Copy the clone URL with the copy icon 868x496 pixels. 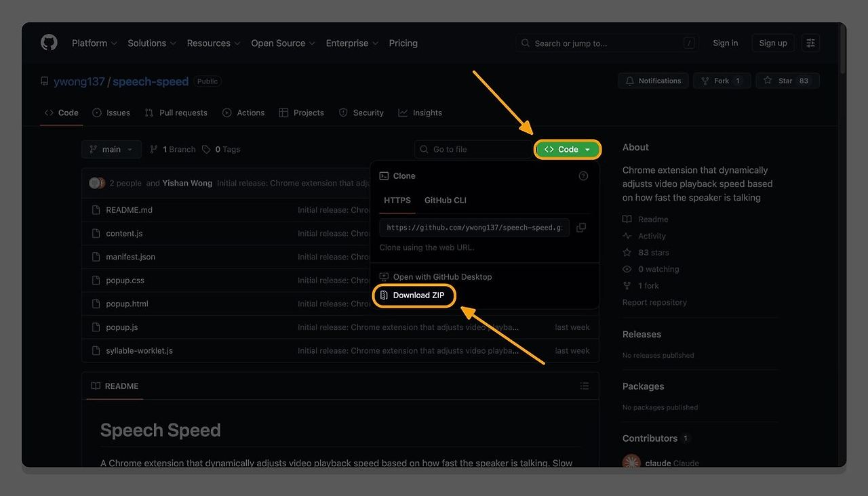(x=581, y=228)
